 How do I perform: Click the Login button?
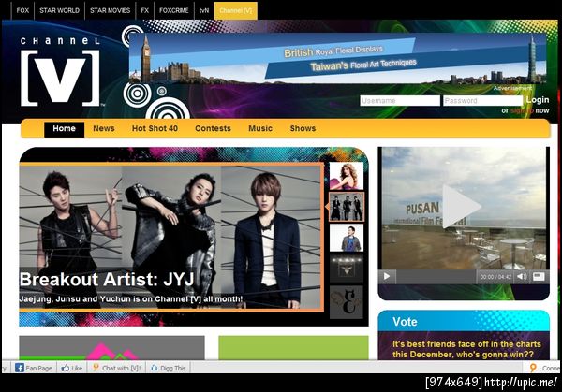[x=538, y=100]
